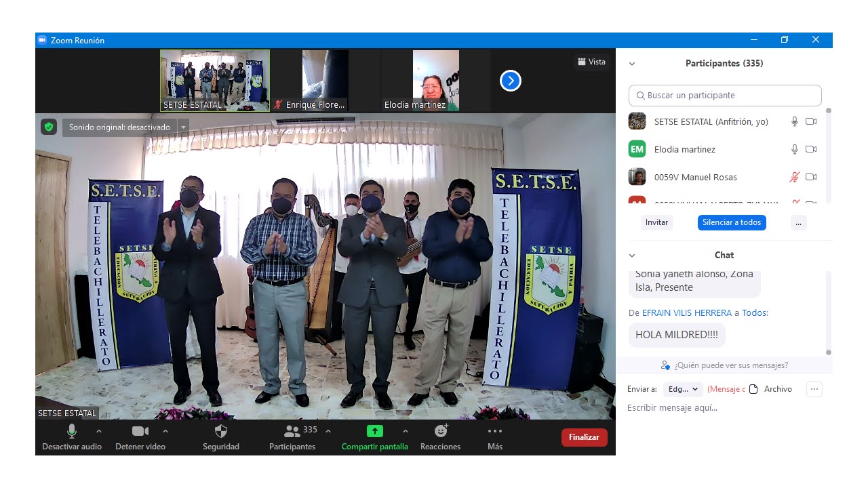
Task: Click ¿Quién puede ver sus mensajes? link
Action: tap(731, 365)
